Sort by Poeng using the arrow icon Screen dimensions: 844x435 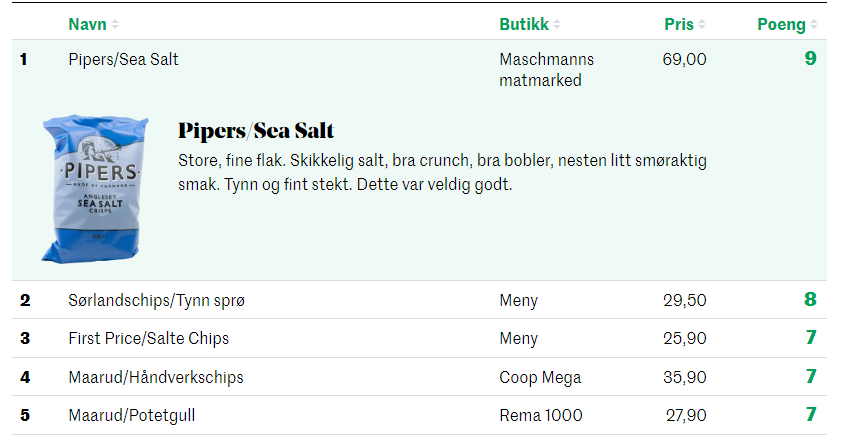814,25
